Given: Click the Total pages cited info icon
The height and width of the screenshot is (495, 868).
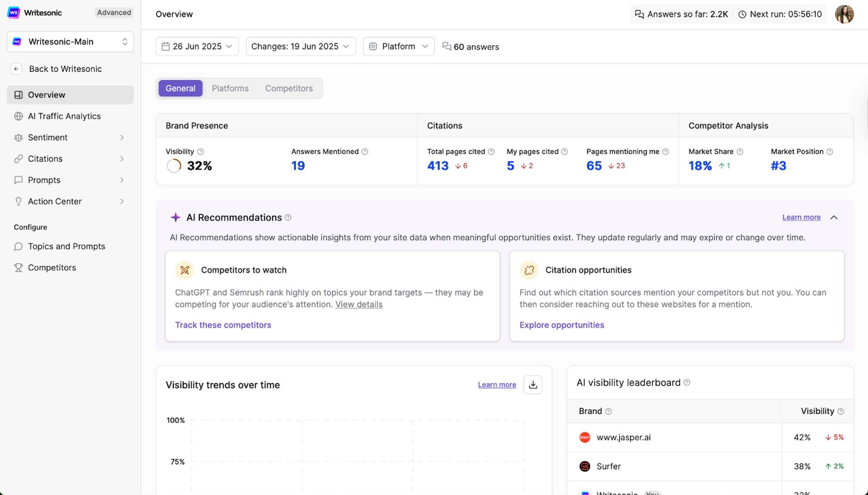Looking at the screenshot, I should click(x=491, y=152).
